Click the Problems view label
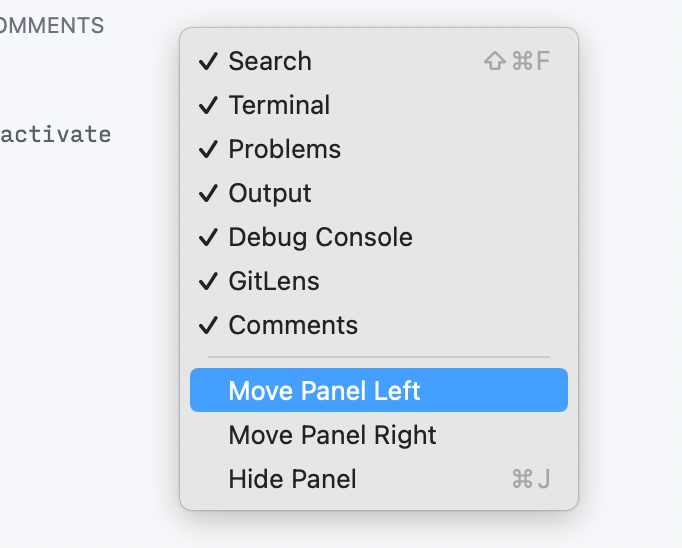Image resolution: width=682 pixels, height=548 pixels. tap(284, 150)
